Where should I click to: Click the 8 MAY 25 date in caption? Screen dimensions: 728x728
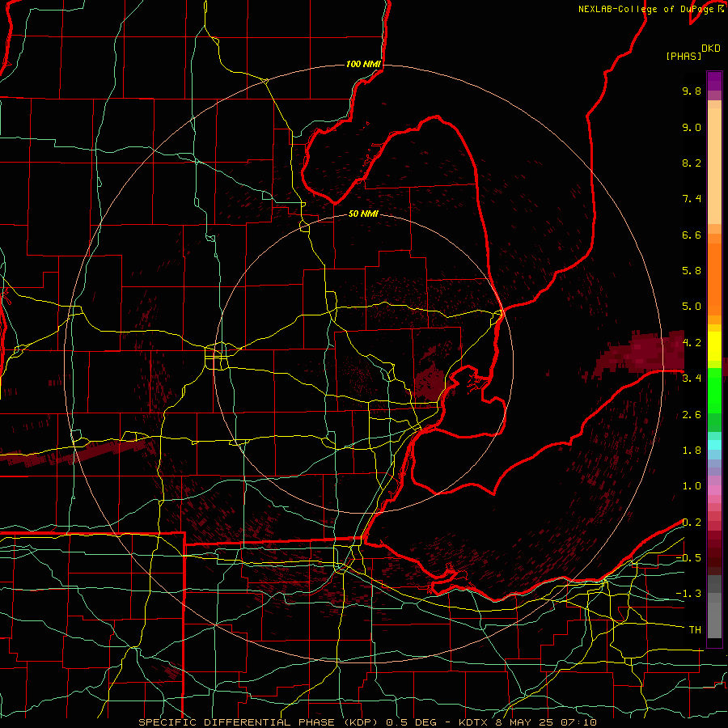[527, 722]
